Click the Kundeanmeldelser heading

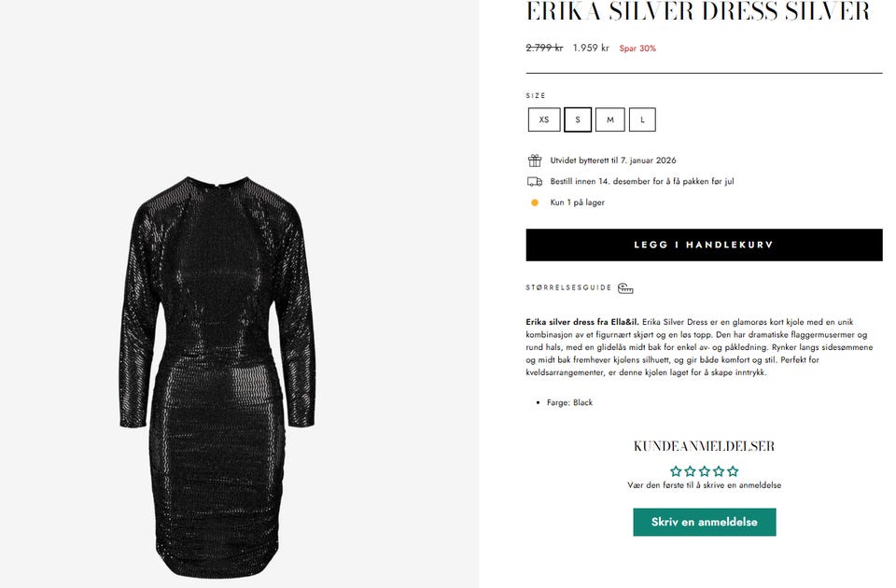pos(704,446)
